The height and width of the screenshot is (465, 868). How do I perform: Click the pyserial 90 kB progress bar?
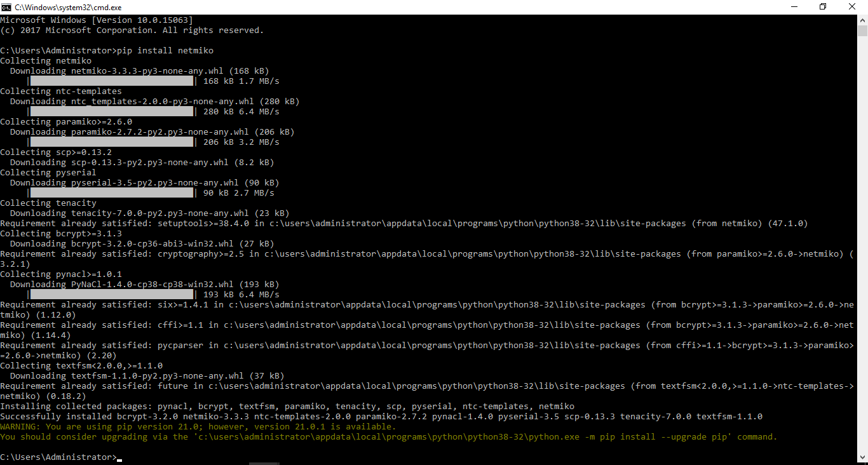point(112,193)
